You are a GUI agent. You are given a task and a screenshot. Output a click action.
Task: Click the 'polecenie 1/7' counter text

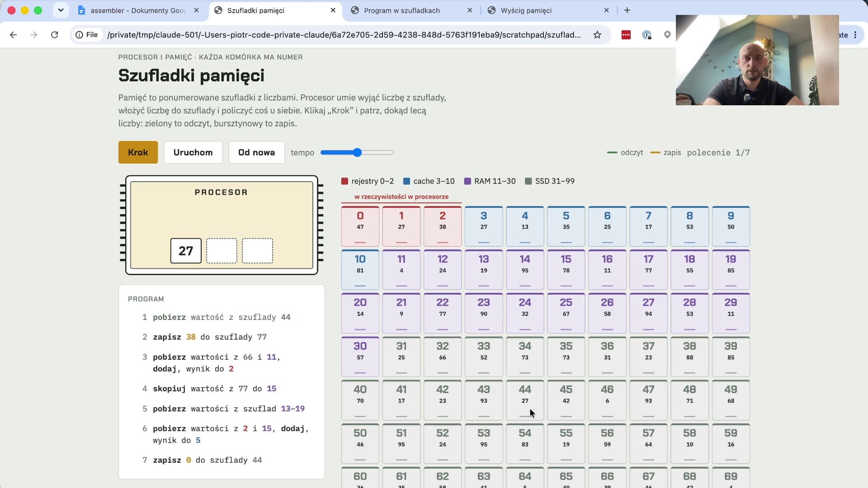pyautogui.click(x=718, y=153)
